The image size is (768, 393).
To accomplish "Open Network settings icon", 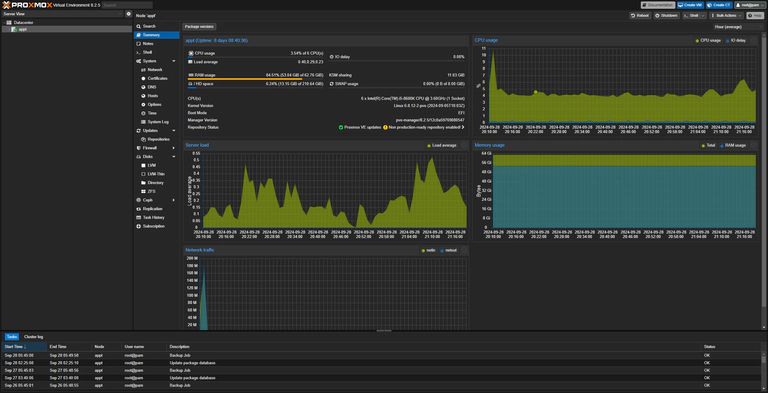I will [144, 70].
